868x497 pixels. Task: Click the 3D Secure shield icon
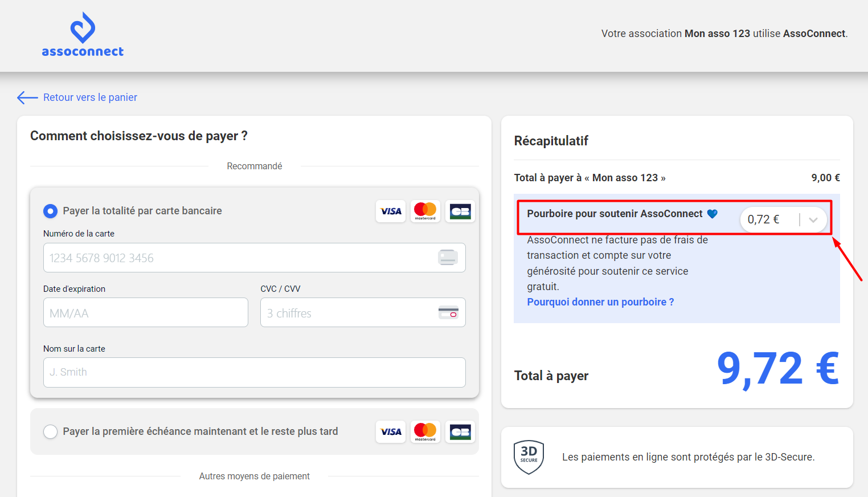[529, 457]
